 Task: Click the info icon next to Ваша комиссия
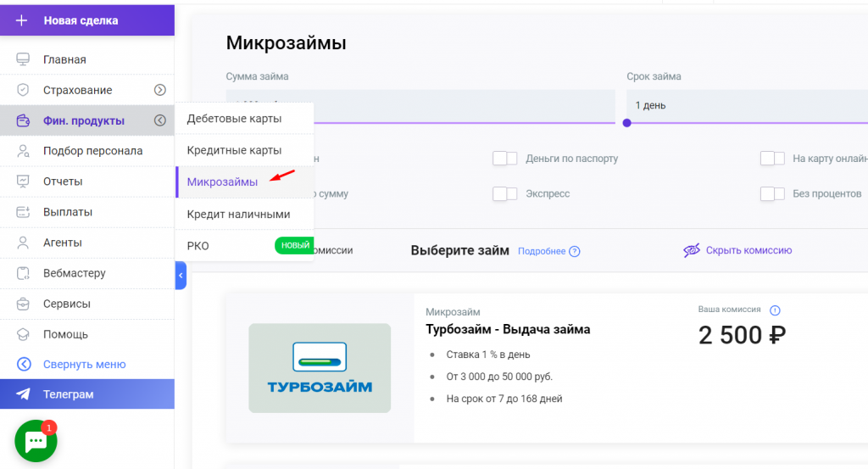(x=775, y=310)
